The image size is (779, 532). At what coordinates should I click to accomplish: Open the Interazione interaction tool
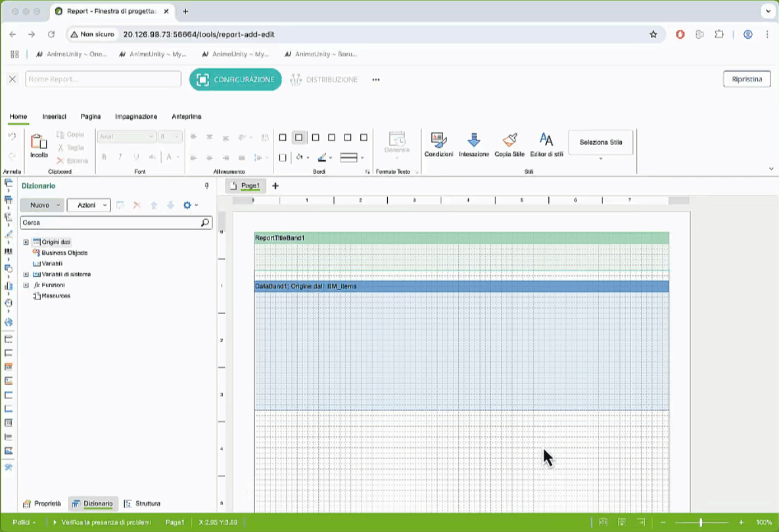coord(474,145)
